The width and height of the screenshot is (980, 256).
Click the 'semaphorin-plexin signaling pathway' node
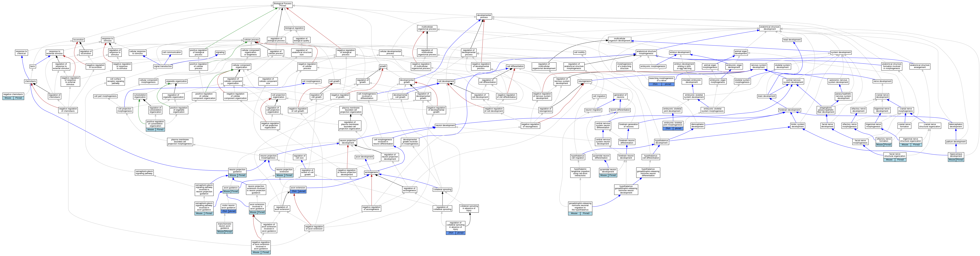(144, 172)
